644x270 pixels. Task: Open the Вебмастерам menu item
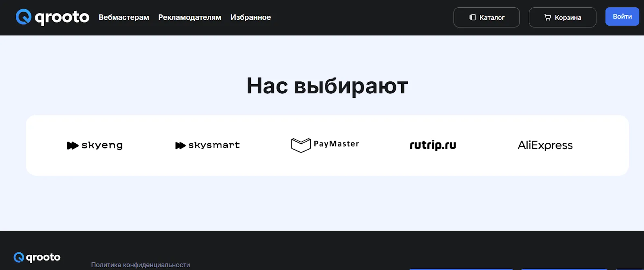[x=124, y=17]
